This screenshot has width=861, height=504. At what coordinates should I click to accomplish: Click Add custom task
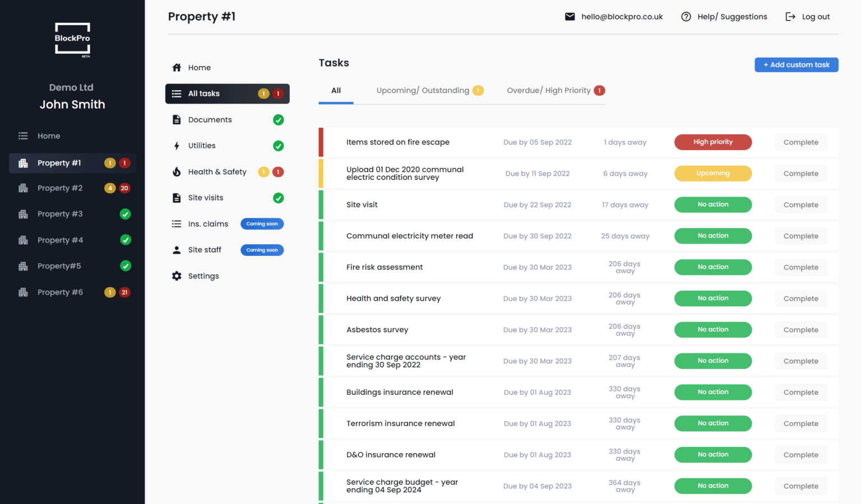(x=796, y=64)
